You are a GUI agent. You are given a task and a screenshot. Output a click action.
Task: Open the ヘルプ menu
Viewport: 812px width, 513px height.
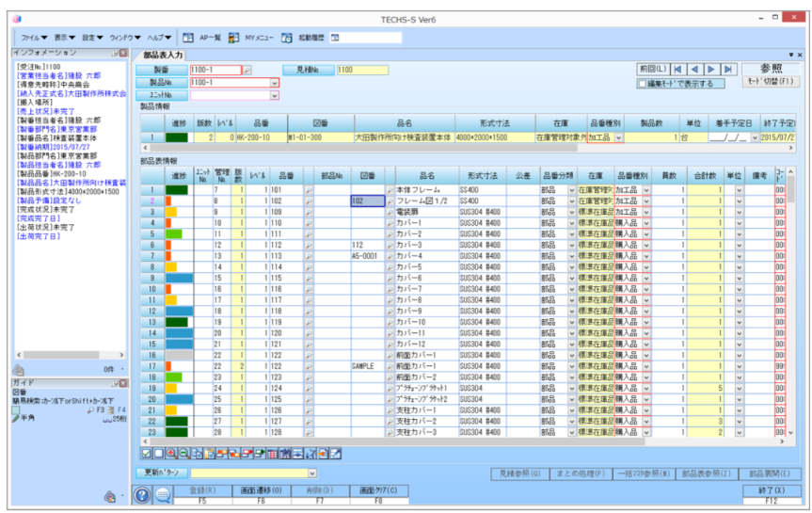pyautogui.click(x=159, y=38)
